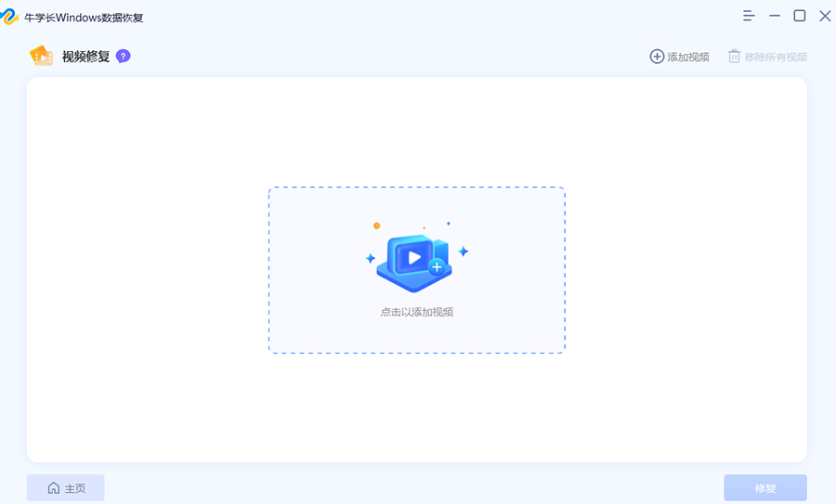The width and height of the screenshot is (836, 504).
Task: Click the 移除所有视频 text label
Action: click(776, 58)
